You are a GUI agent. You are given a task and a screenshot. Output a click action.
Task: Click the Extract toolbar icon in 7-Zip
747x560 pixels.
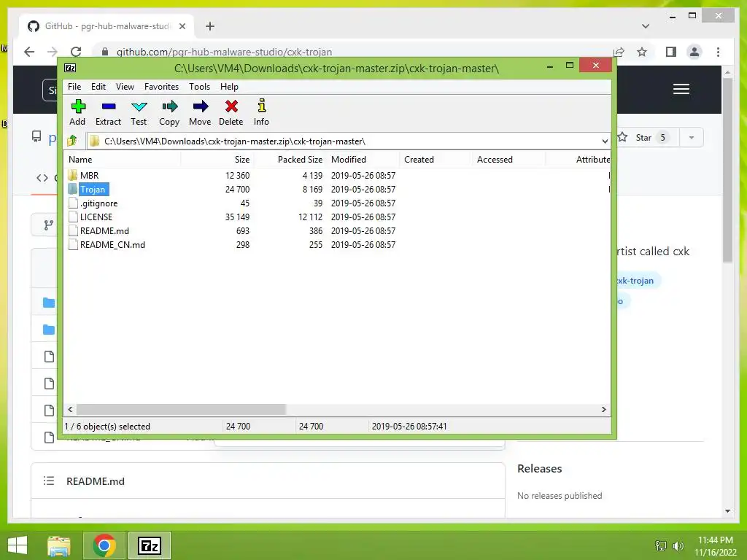click(x=109, y=106)
